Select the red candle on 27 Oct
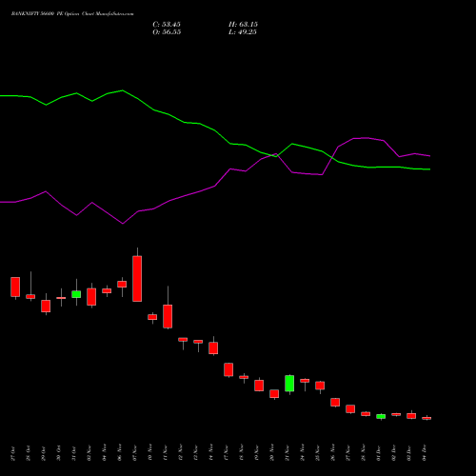The width and height of the screenshot is (476, 476). pyautogui.click(x=15, y=287)
